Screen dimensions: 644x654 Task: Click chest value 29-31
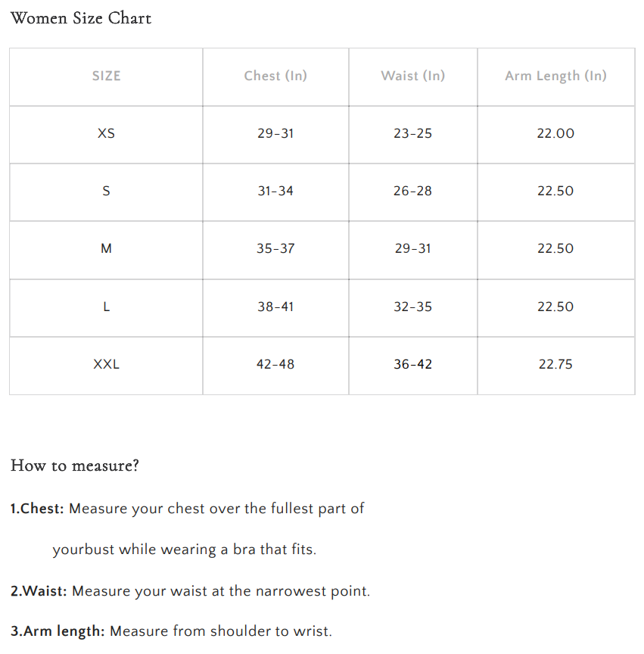coord(275,133)
